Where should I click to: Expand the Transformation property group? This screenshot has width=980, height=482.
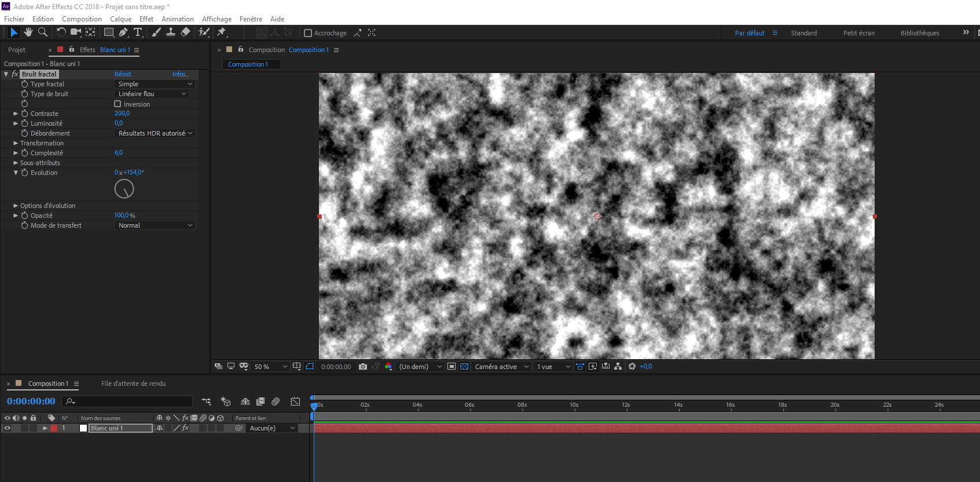tap(16, 143)
